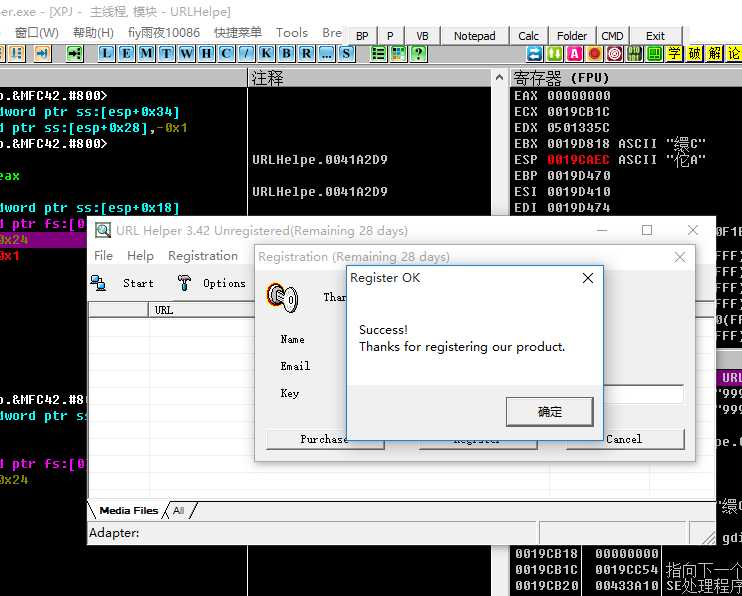Close the Registration dialog

680,257
